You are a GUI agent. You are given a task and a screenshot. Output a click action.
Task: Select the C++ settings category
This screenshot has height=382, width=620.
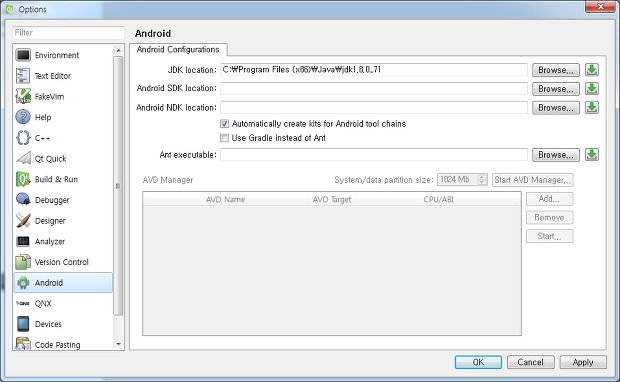[63, 138]
